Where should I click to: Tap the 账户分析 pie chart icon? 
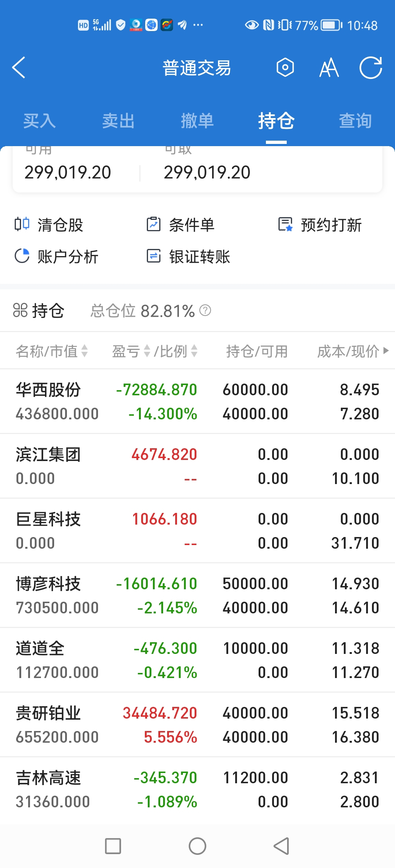(x=22, y=256)
